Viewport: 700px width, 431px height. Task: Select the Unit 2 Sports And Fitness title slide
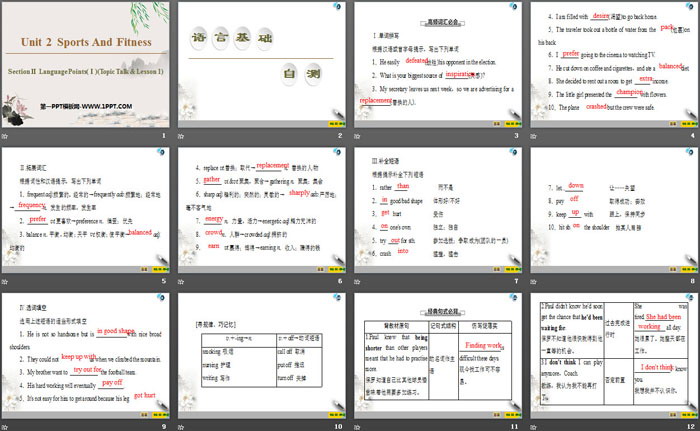coord(88,65)
